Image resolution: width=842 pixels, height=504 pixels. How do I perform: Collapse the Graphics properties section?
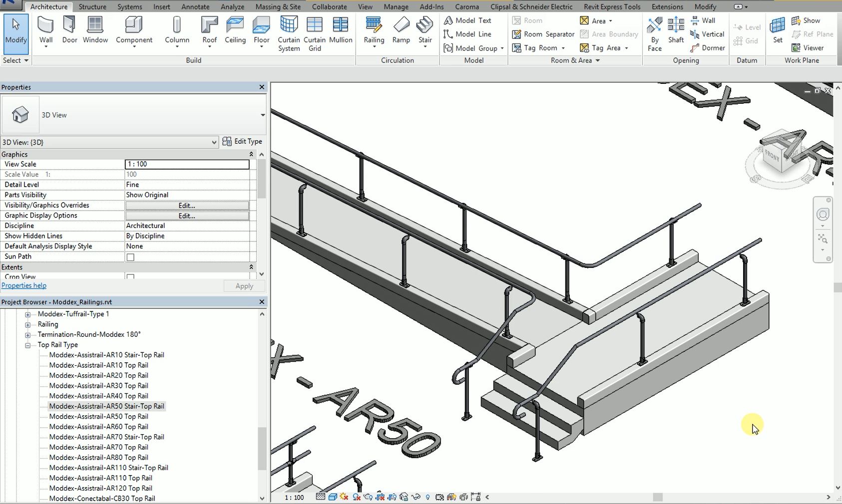[251, 155]
